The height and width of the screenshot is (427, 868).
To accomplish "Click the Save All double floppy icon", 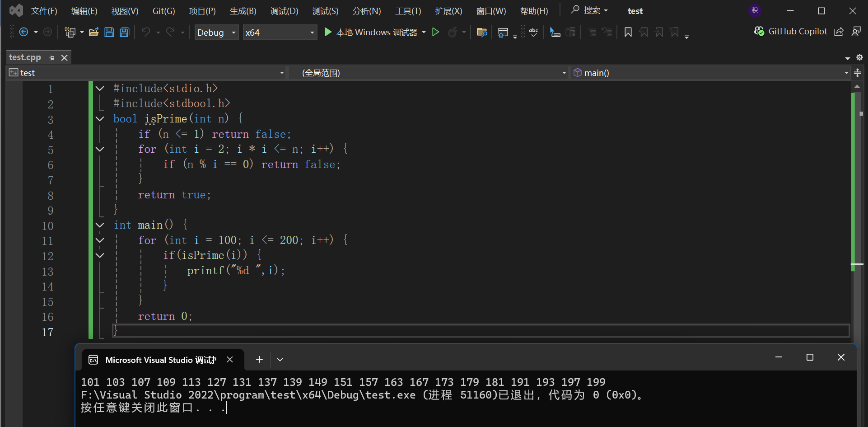I will click(x=125, y=32).
